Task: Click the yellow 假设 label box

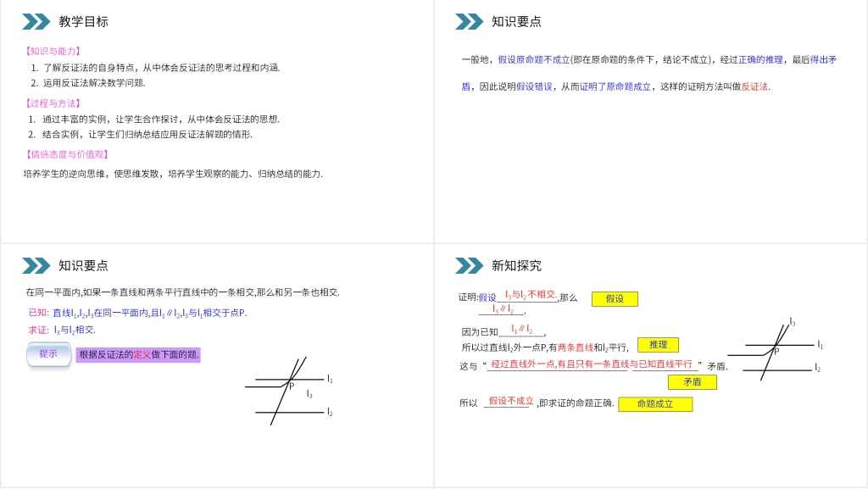Action: point(615,298)
